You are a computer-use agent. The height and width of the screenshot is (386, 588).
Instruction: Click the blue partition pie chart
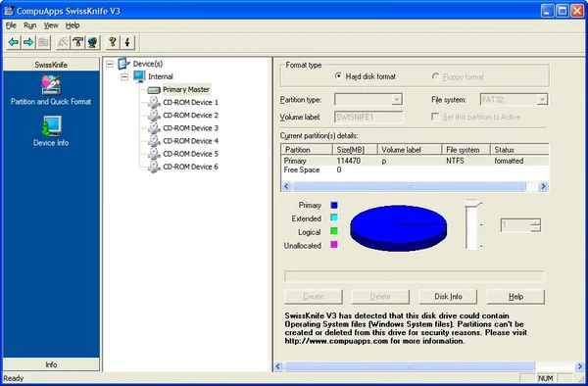(398, 228)
